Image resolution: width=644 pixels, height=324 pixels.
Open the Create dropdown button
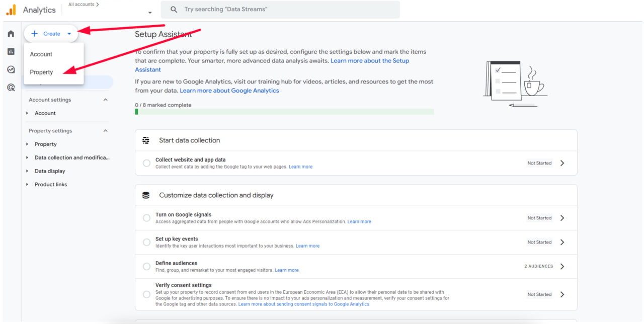click(51, 34)
